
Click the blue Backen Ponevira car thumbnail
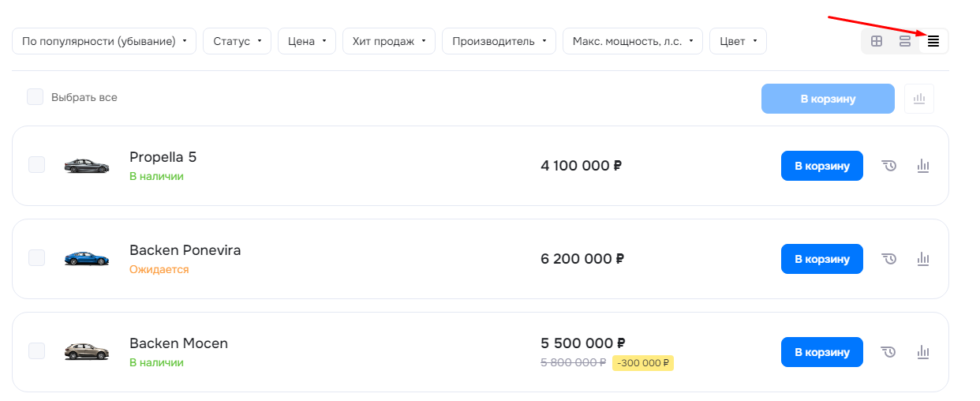(x=87, y=259)
